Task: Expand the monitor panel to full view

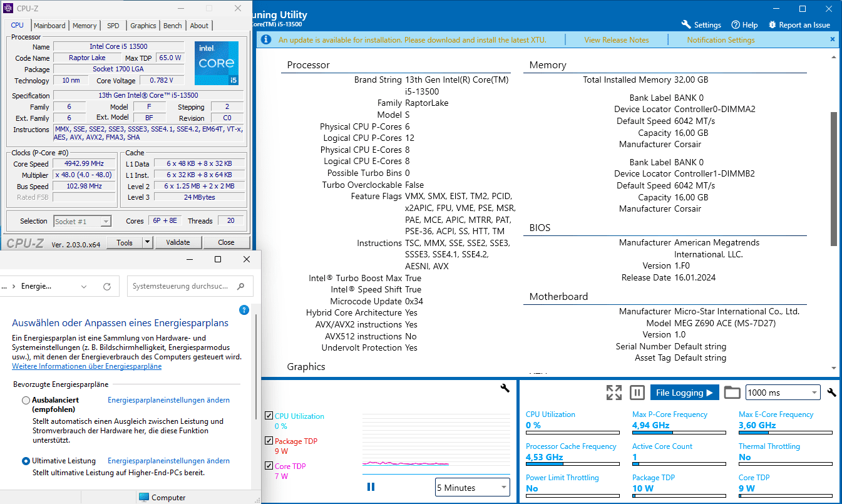Action: 614,393
